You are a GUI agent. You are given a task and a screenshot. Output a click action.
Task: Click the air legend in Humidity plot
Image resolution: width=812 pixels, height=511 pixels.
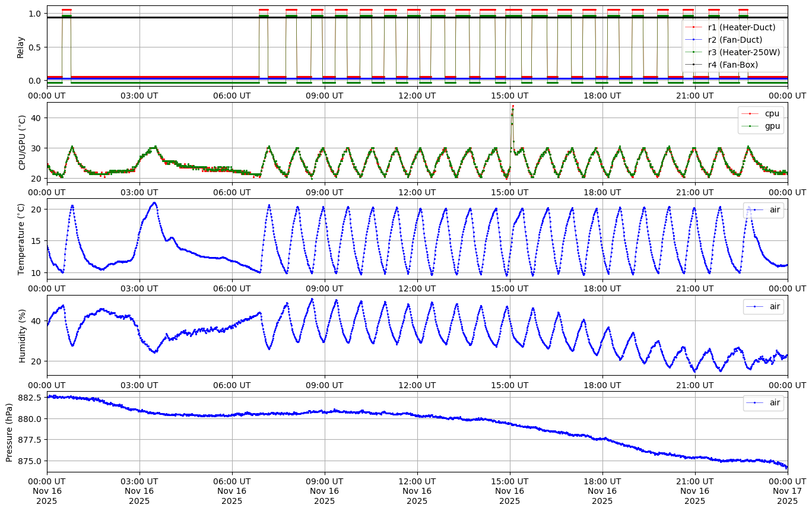(x=769, y=306)
